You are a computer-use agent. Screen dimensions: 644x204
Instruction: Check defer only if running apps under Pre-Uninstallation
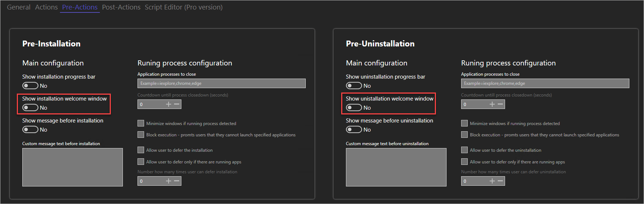tap(464, 162)
